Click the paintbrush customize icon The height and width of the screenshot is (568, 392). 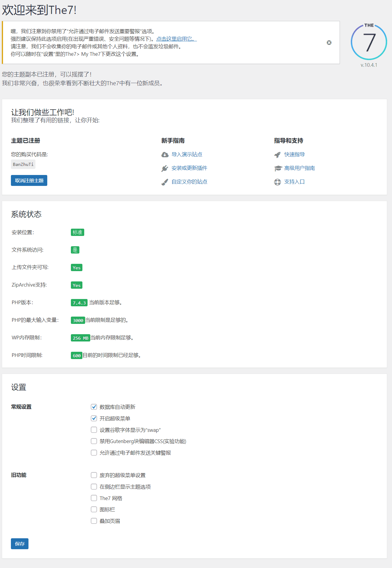click(x=165, y=182)
